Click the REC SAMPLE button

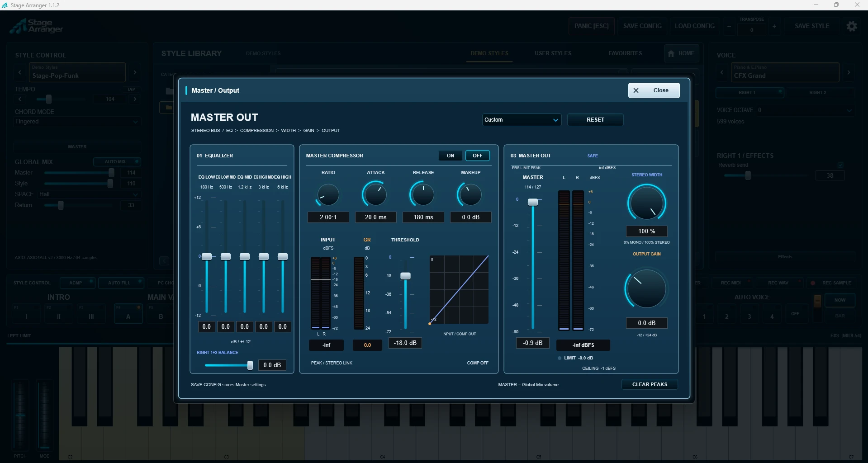[x=831, y=283]
